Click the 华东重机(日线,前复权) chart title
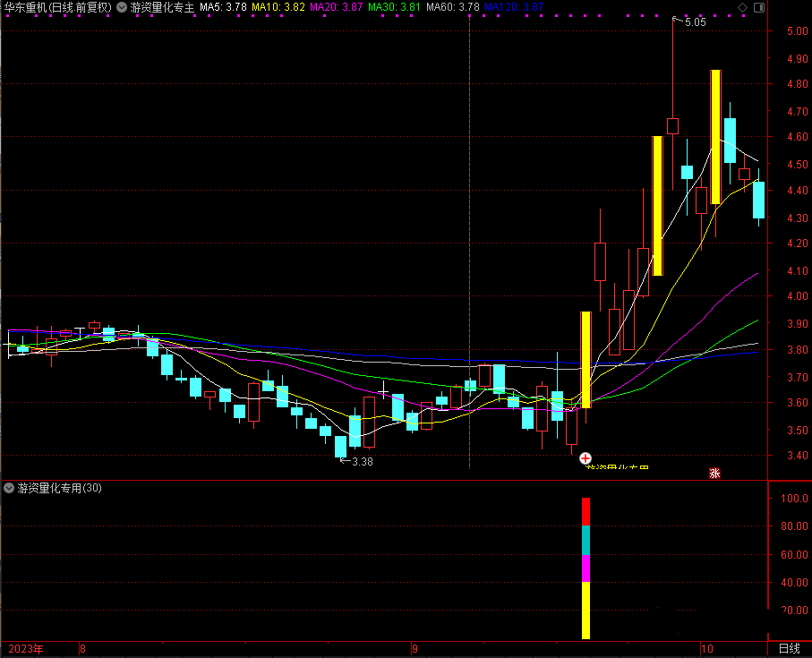This screenshot has width=812, height=658. (57, 7)
